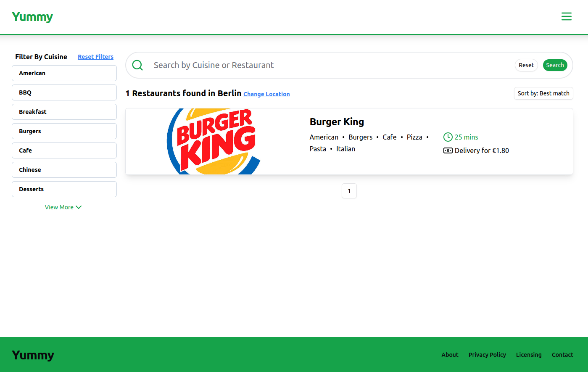Click Change Location link
The width and height of the screenshot is (588, 372).
click(266, 94)
